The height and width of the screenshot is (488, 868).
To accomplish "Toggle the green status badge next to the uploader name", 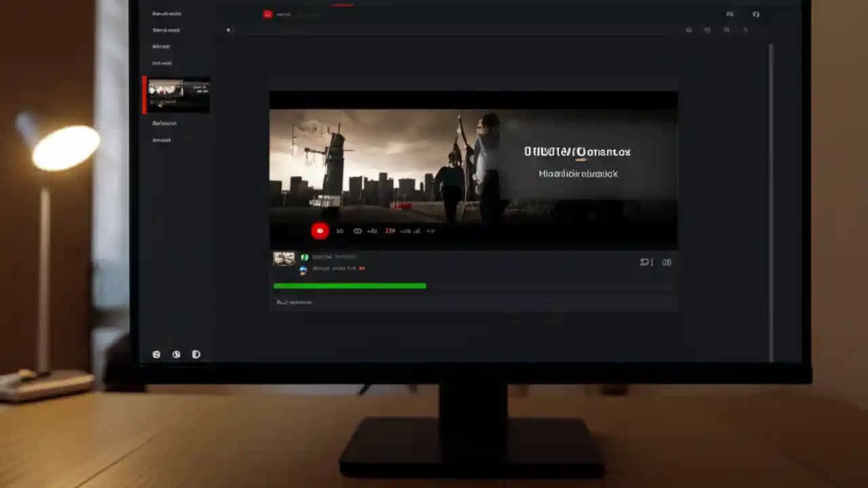I will tap(304, 257).
